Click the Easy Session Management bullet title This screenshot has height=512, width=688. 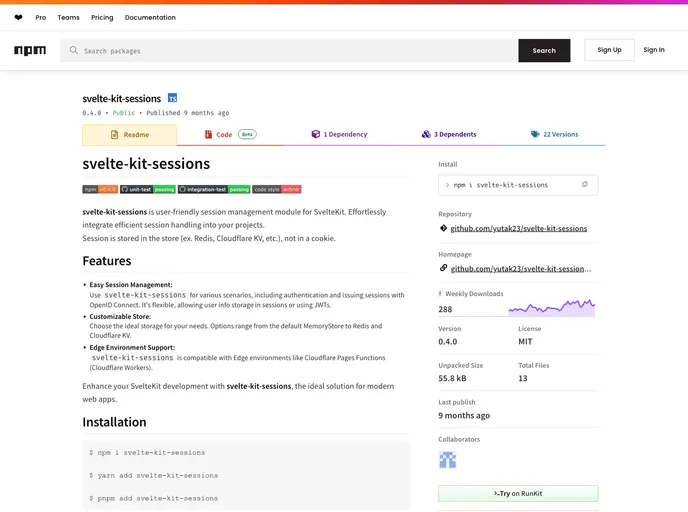(131, 285)
